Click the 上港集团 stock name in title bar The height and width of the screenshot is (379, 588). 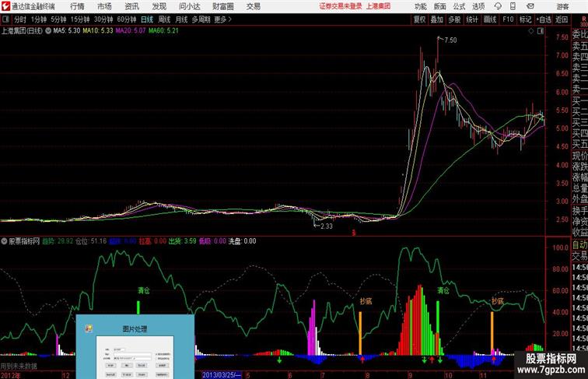[378, 6]
